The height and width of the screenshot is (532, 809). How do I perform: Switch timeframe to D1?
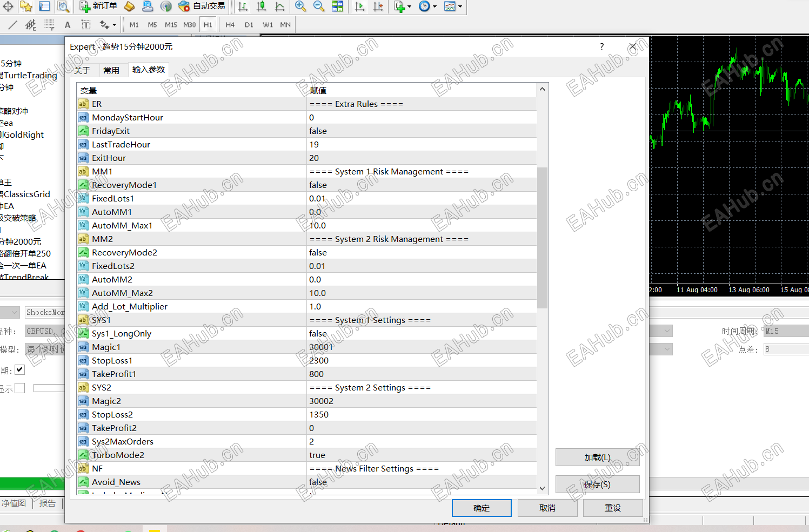click(249, 25)
